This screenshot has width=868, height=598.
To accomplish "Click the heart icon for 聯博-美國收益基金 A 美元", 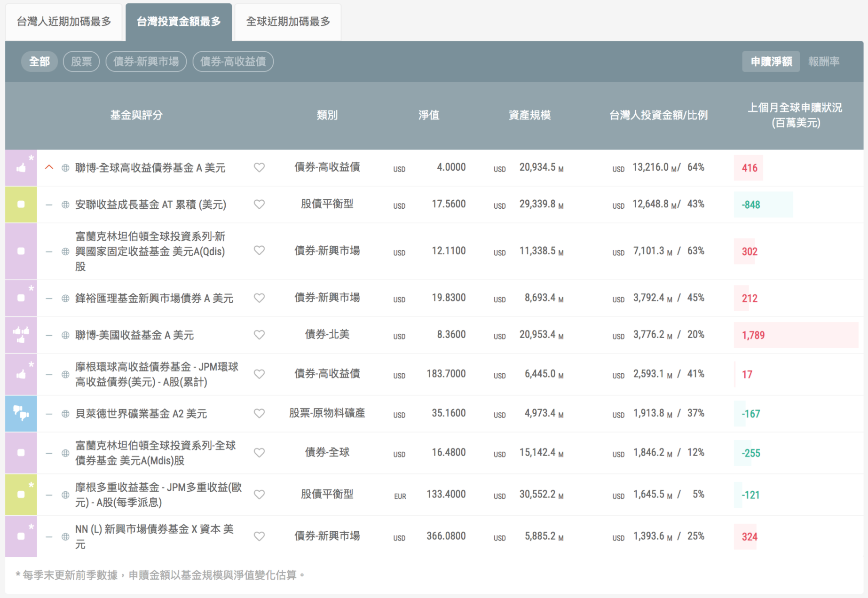I will pos(259,335).
